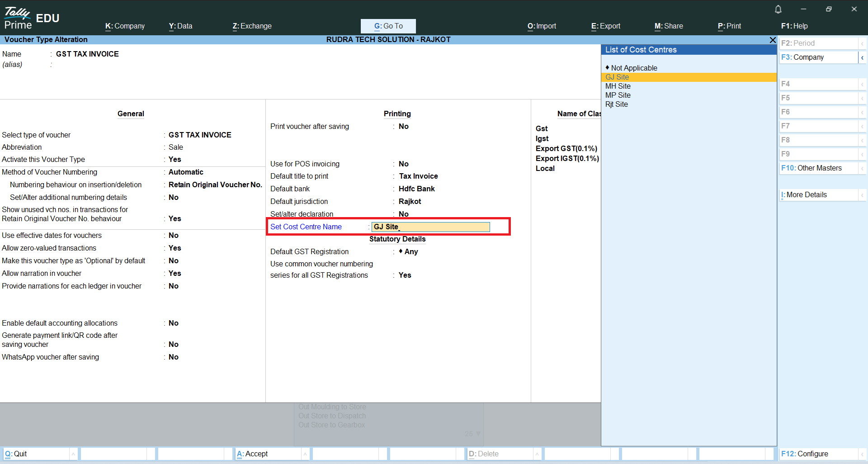
Task: Click the chevron beside F3: Company
Action: (862, 57)
